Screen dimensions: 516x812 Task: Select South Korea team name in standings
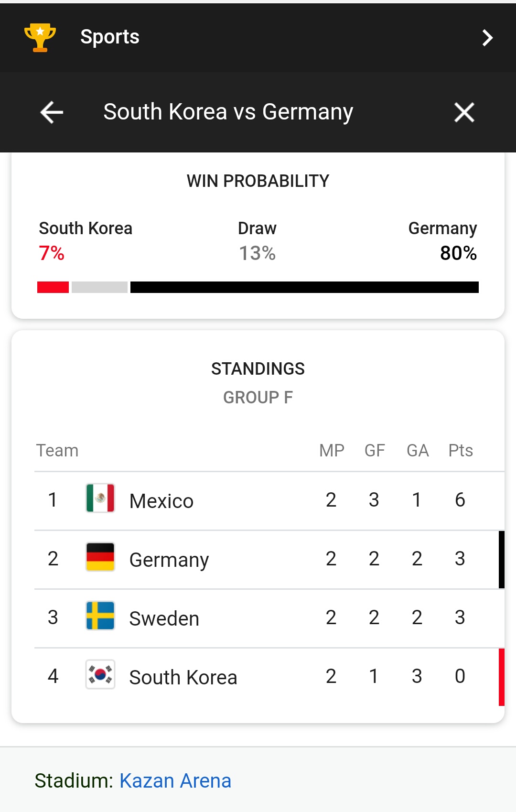tap(183, 677)
